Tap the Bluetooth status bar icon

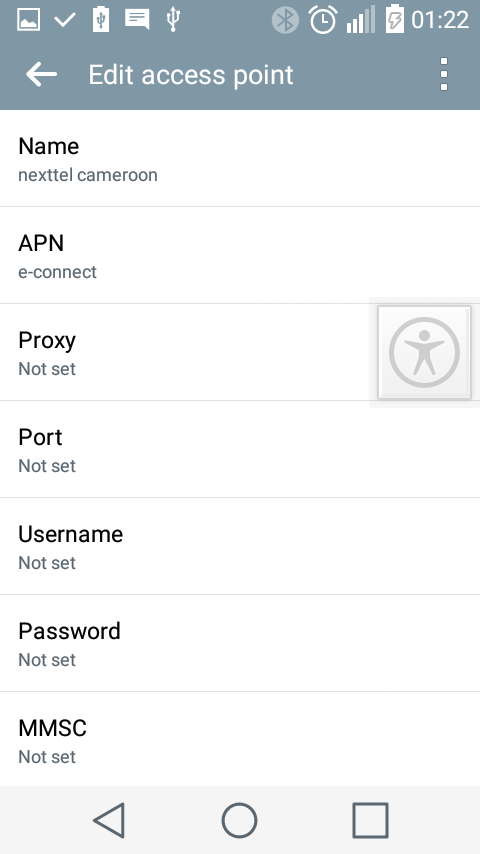[285, 20]
